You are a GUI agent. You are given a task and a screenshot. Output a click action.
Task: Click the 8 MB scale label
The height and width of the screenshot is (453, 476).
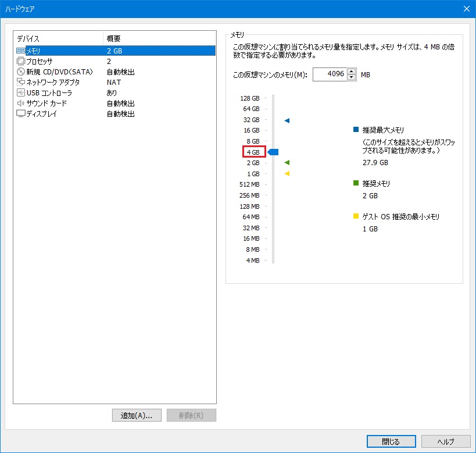pyautogui.click(x=253, y=249)
